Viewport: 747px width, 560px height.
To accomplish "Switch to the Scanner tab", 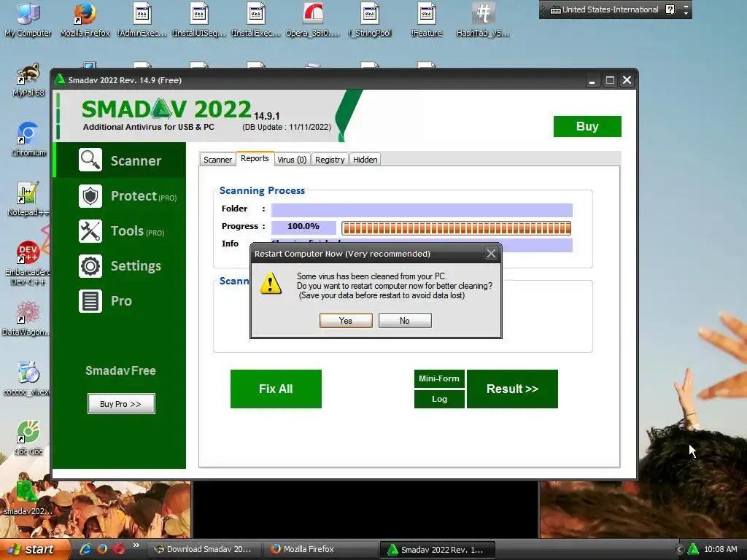I will point(217,160).
